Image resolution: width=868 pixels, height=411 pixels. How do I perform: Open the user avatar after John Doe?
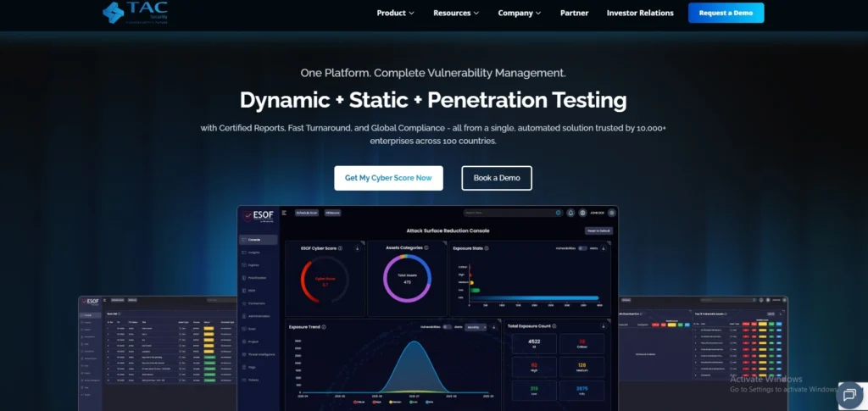612,213
